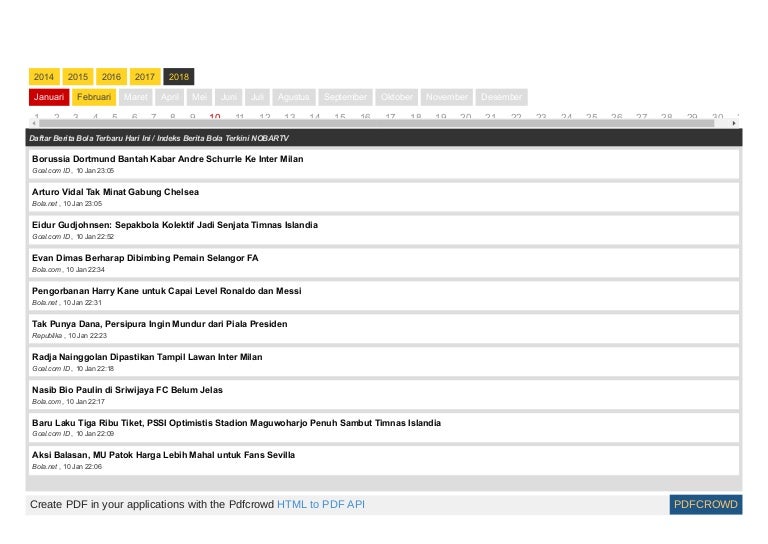Click the greyed Juni month tab
The width and height of the screenshot is (768, 544).
[229, 97]
